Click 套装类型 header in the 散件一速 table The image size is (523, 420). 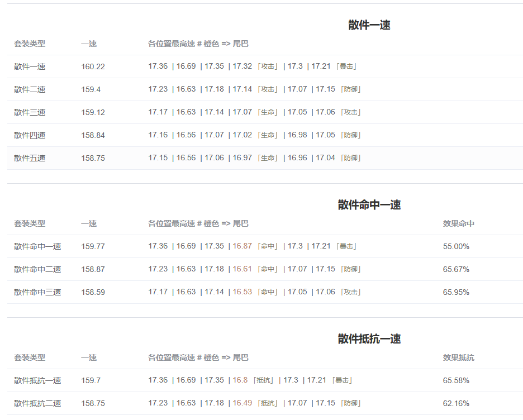[x=30, y=44]
